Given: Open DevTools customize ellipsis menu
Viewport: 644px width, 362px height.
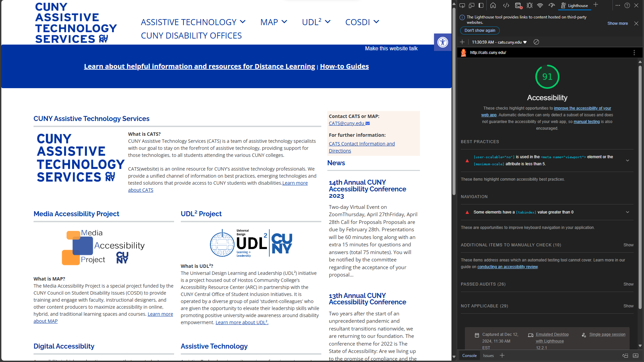Looking at the screenshot, I should click(618, 5).
